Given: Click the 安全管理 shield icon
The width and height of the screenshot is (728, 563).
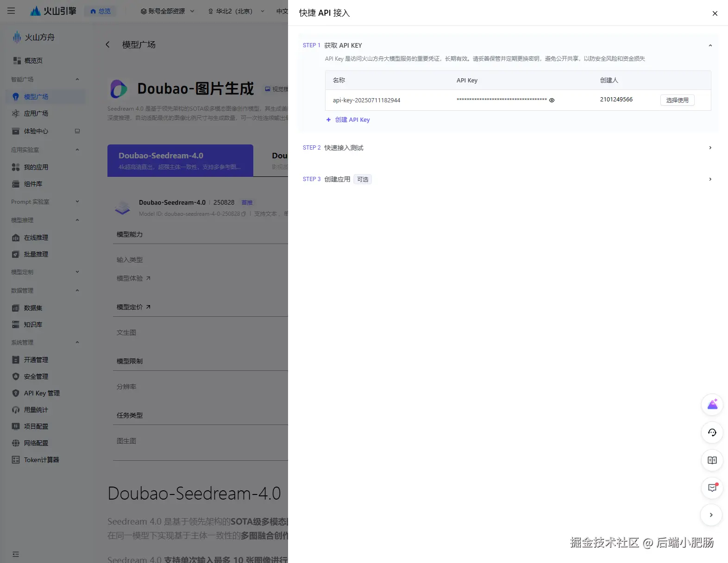Looking at the screenshot, I should pyautogui.click(x=16, y=376).
